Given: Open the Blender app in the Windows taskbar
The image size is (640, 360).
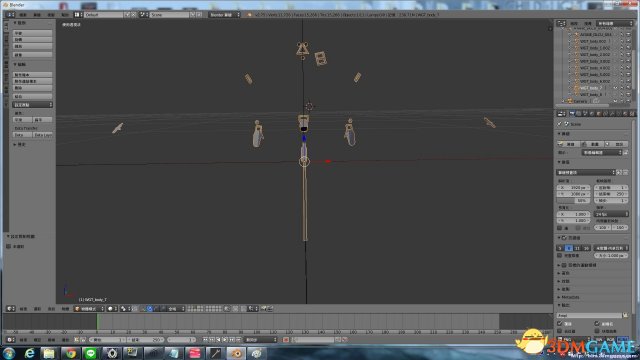Looking at the screenshot, I should 236,353.
